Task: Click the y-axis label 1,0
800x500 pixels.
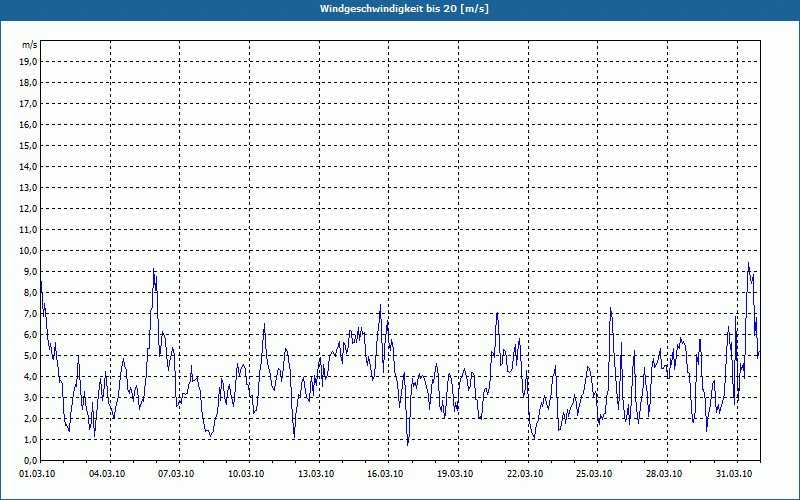Action: tap(30, 439)
